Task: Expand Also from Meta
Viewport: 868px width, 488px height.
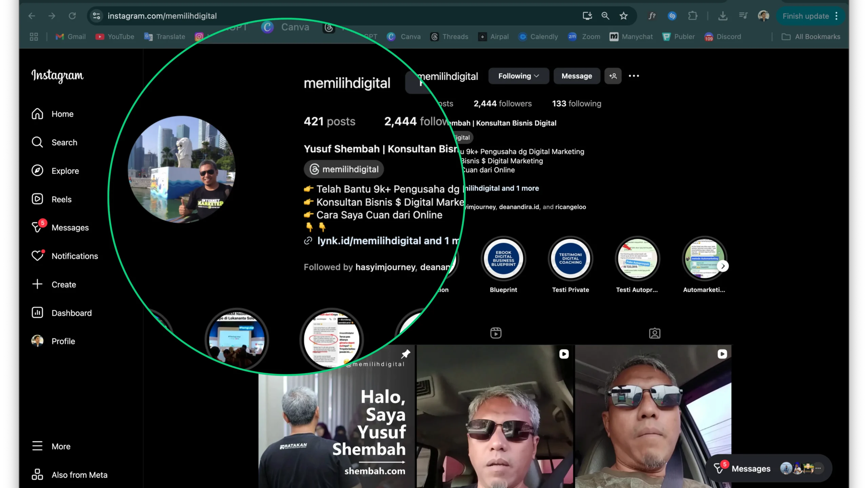Action: point(70,475)
